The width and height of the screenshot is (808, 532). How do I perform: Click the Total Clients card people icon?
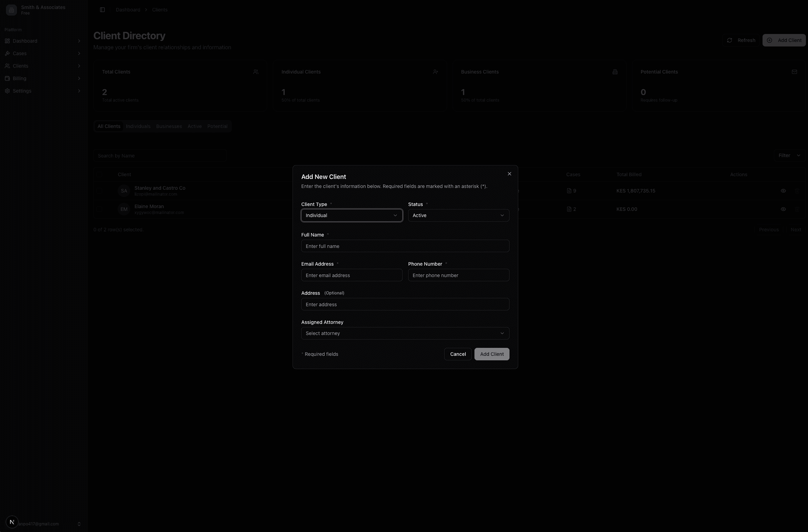pyautogui.click(x=256, y=72)
